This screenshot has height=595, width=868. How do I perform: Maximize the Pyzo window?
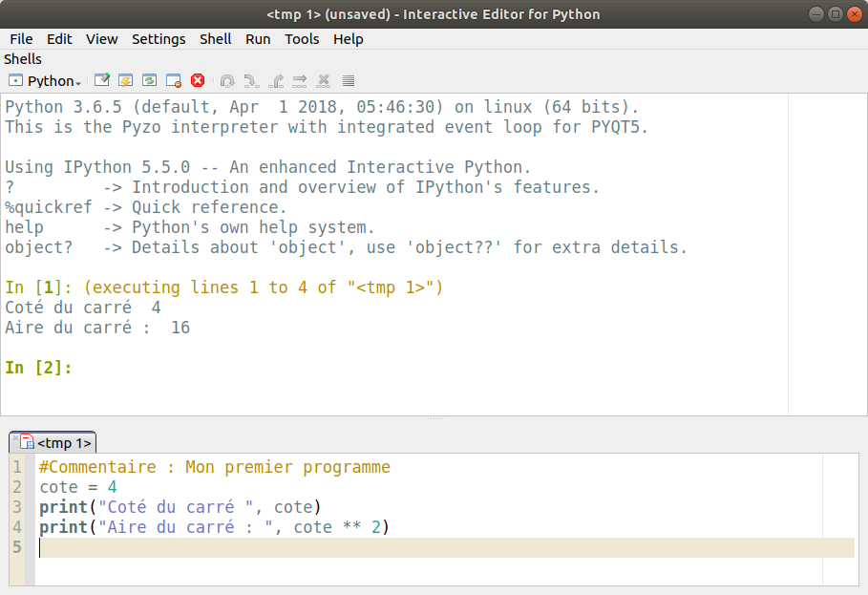836,13
